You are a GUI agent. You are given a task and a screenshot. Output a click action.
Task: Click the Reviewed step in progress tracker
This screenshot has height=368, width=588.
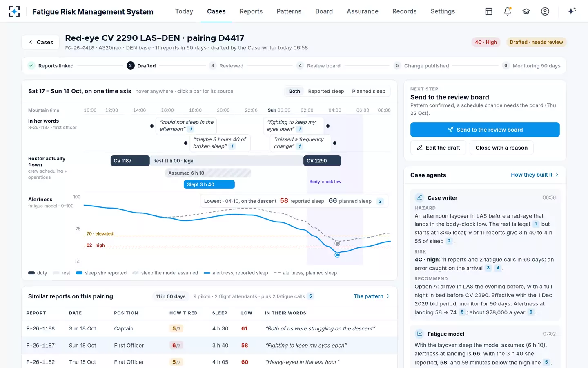(x=227, y=66)
